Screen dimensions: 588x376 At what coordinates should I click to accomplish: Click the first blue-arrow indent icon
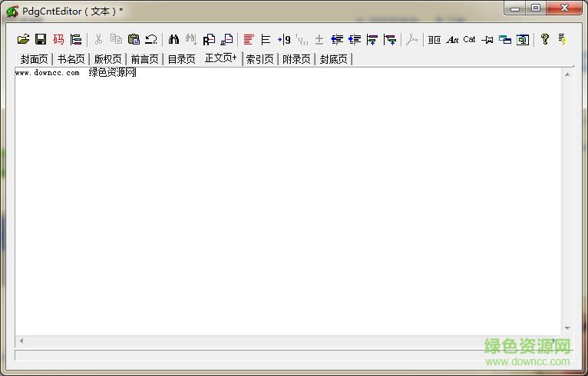click(x=337, y=39)
